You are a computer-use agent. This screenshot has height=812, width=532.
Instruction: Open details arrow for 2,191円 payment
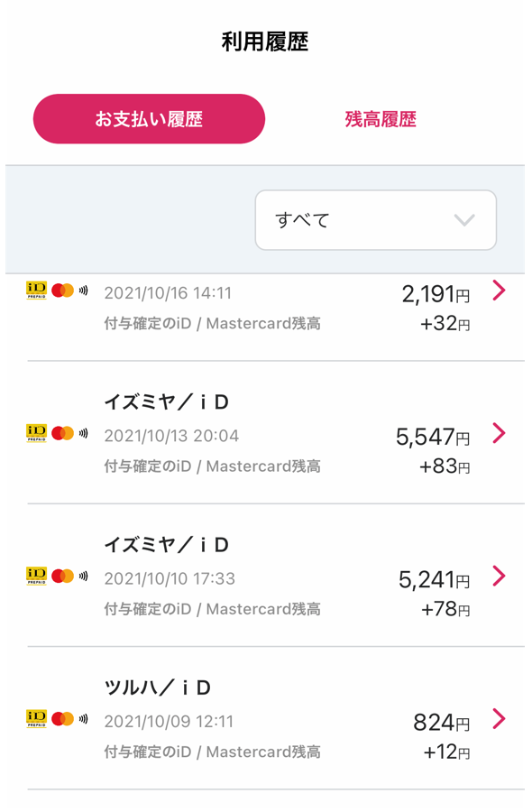pyautogui.click(x=499, y=291)
